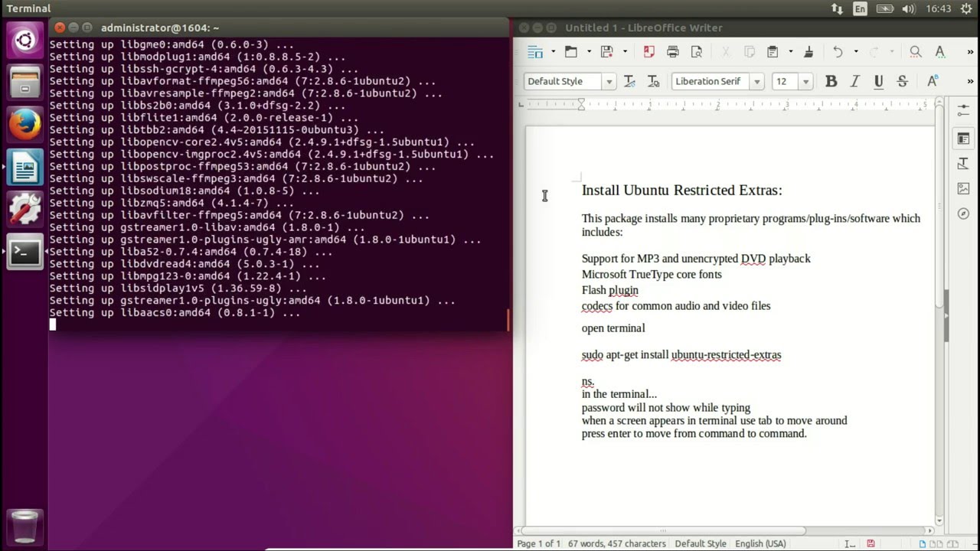Open the Properties sidebar deck icon
This screenshot has height=551, width=980.
(x=964, y=139)
